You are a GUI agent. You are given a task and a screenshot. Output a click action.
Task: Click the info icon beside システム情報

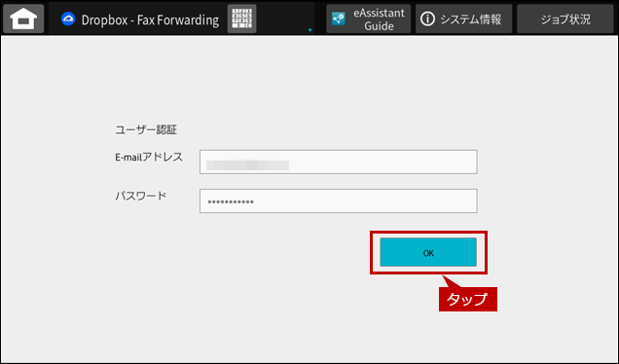427,18
